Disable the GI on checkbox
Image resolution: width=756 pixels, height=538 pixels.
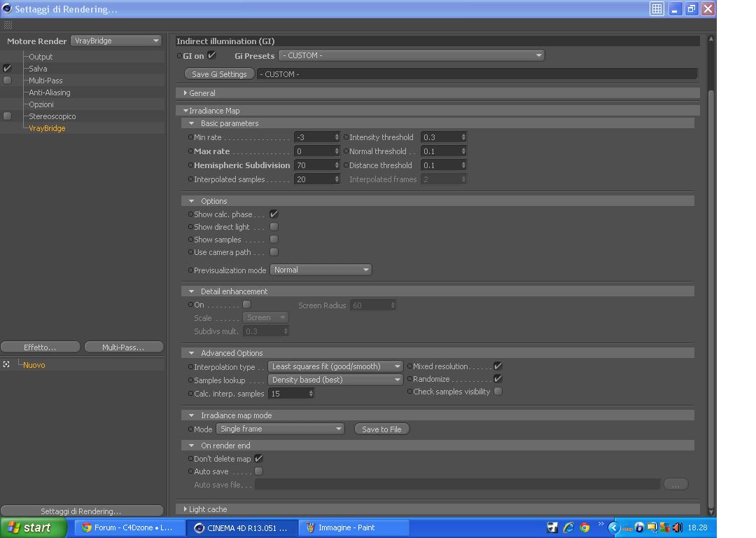pos(211,55)
